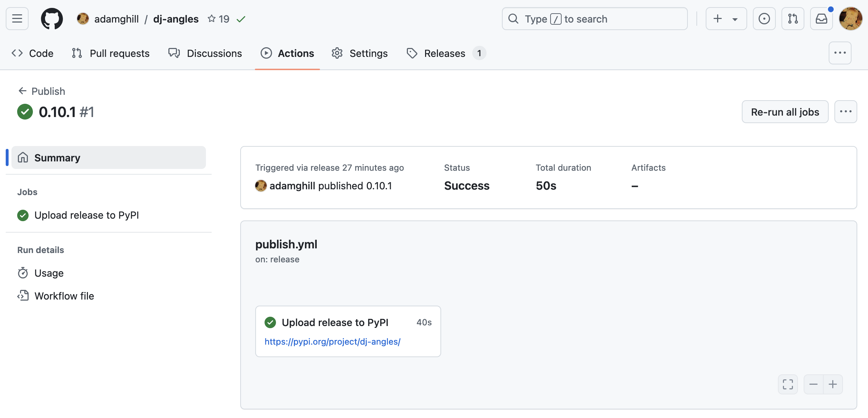Go back to Publish workflow arrow
868x418 pixels.
pos(23,91)
